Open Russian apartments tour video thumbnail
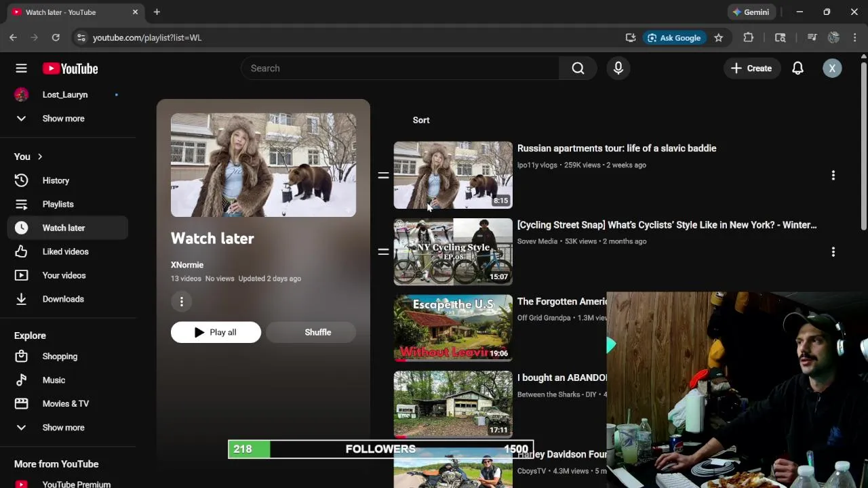 453,175
